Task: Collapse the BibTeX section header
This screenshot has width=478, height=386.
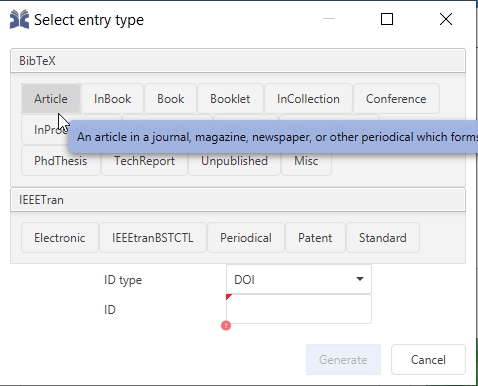Action: pyautogui.click(x=238, y=61)
